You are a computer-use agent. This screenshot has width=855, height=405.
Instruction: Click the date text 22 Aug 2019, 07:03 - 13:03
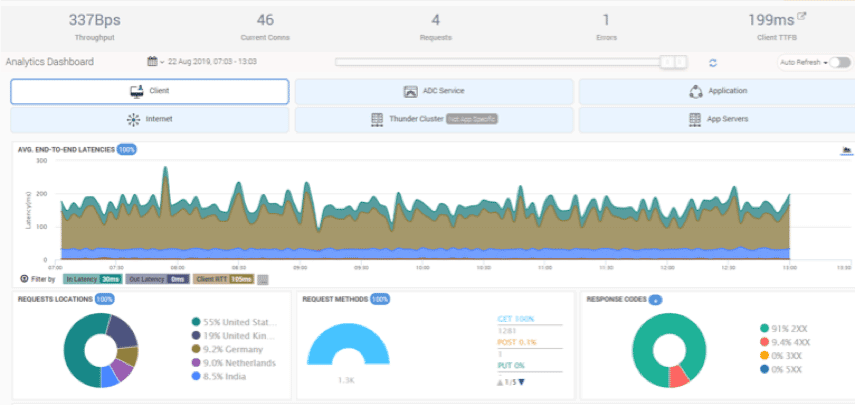click(213, 62)
